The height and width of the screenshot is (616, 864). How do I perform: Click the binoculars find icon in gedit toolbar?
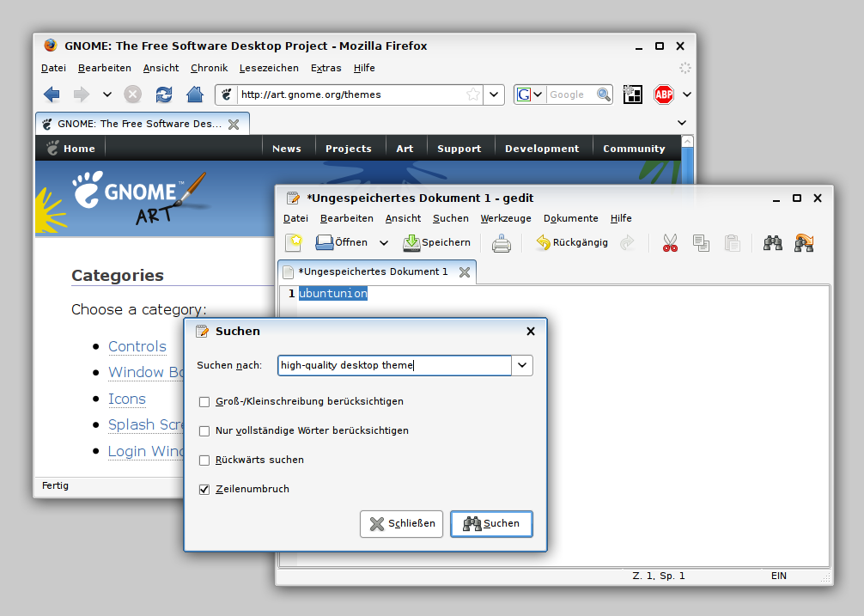click(x=773, y=243)
